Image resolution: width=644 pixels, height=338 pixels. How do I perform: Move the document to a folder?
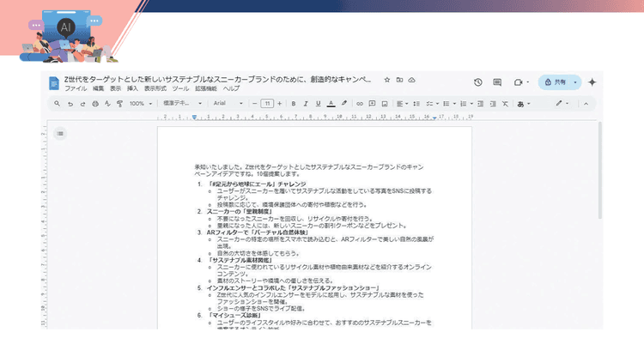click(x=399, y=80)
